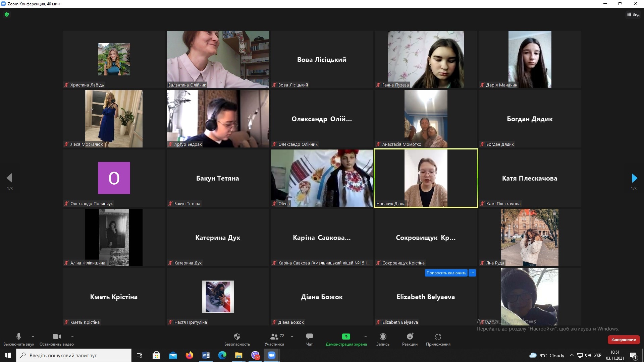Mute microphone (Выключить звук)
Image resolution: width=644 pixels, height=362 pixels.
(19, 337)
